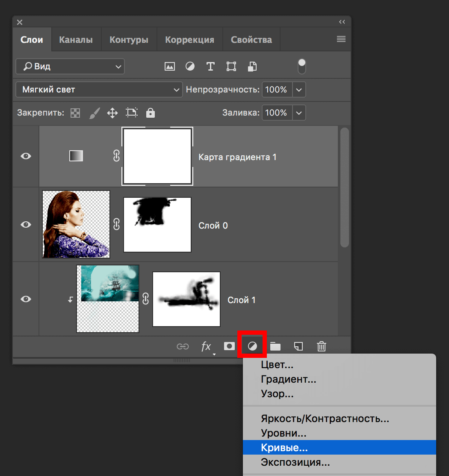The width and height of the screenshot is (449, 476).
Task: Click the Заливка percentage field
Action: [276, 113]
